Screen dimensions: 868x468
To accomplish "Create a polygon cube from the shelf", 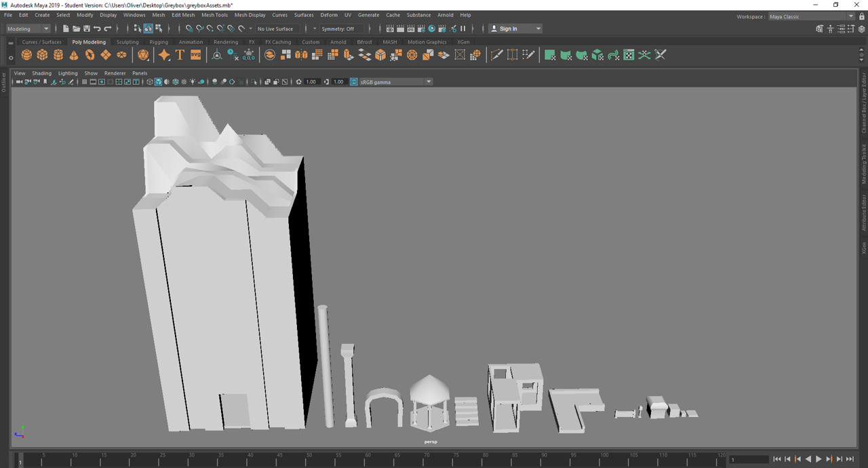I will click(42, 55).
